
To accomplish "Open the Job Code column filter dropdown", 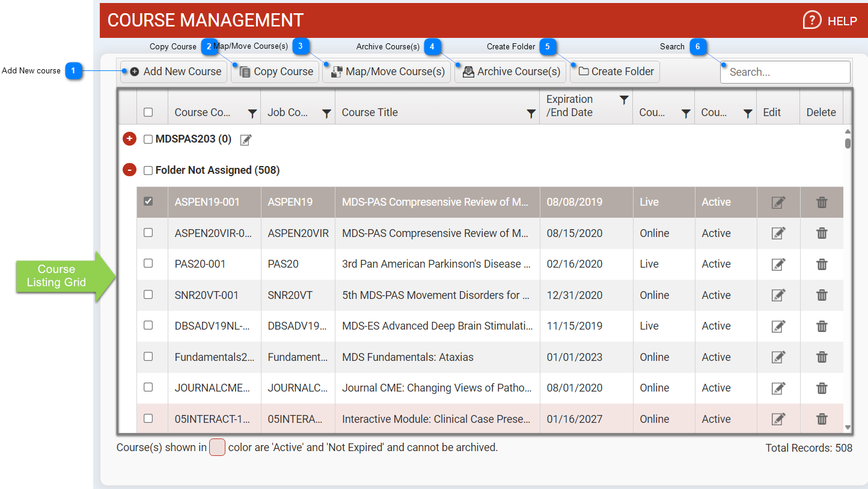I will pyautogui.click(x=326, y=113).
